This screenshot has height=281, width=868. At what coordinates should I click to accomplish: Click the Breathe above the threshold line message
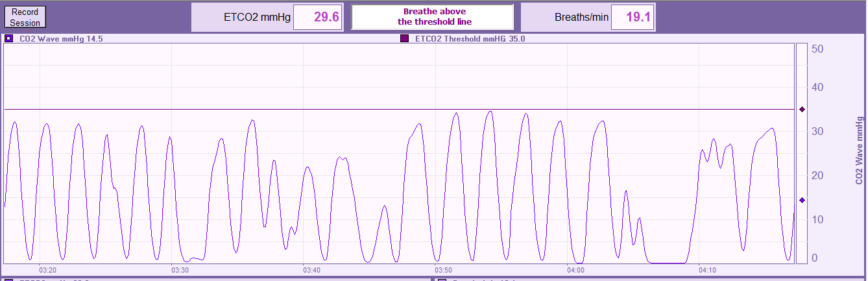tap(433, 17)
